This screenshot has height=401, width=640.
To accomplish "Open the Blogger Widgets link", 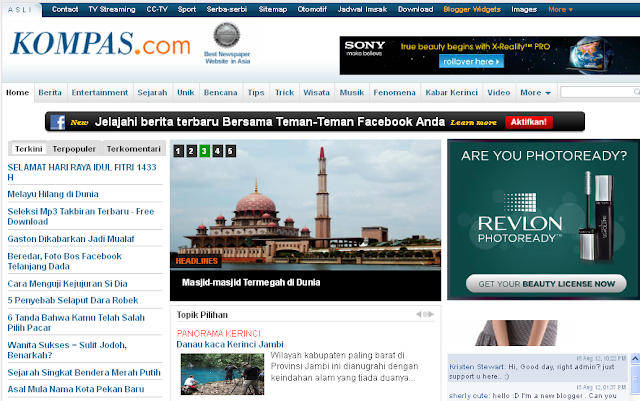I will tap(472, 9).
